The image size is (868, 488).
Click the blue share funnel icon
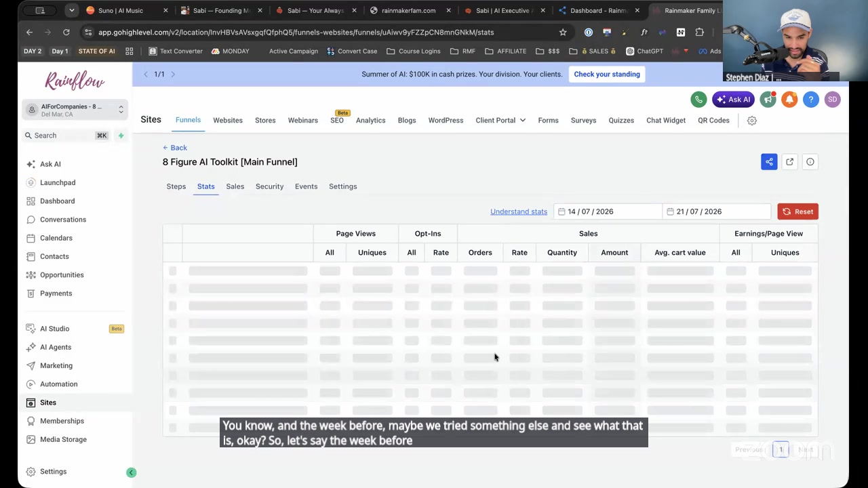coord(769,162)
